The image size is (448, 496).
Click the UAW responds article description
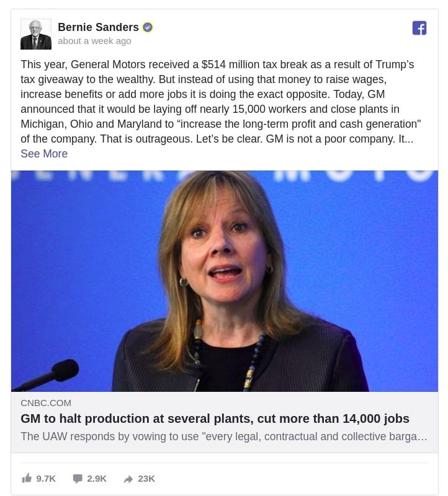click(224, 436)
